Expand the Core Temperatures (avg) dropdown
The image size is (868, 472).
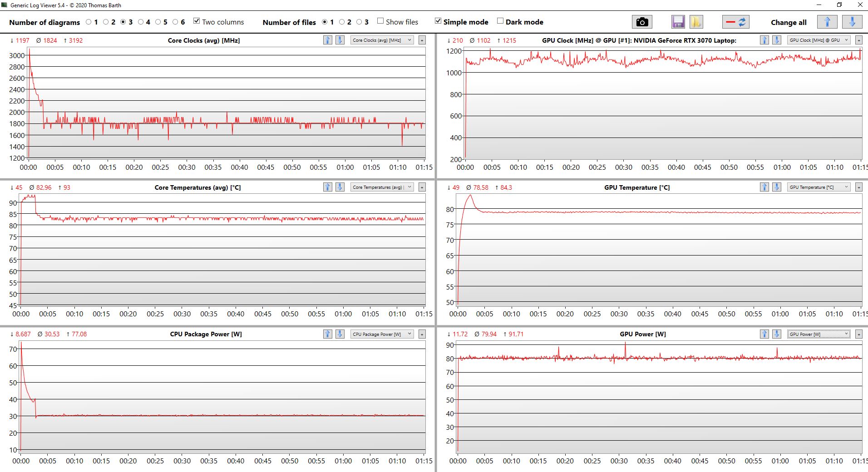click(381, 187)
